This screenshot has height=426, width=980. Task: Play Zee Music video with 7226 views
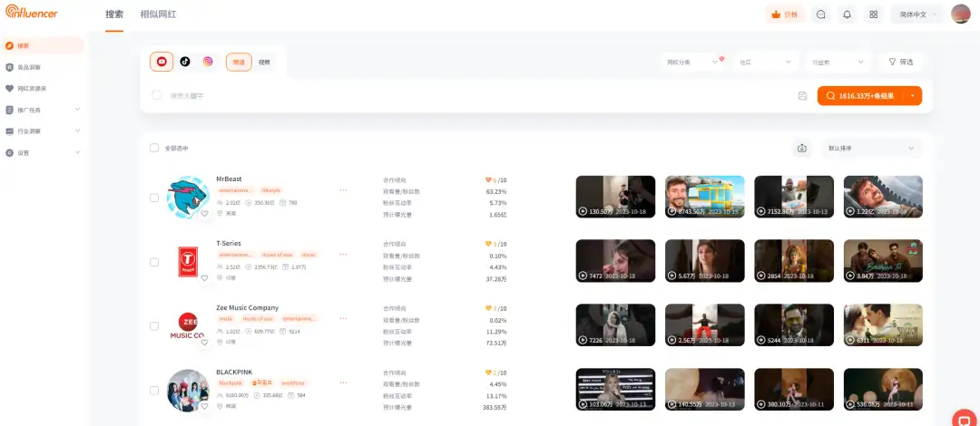tap(615, 325)
